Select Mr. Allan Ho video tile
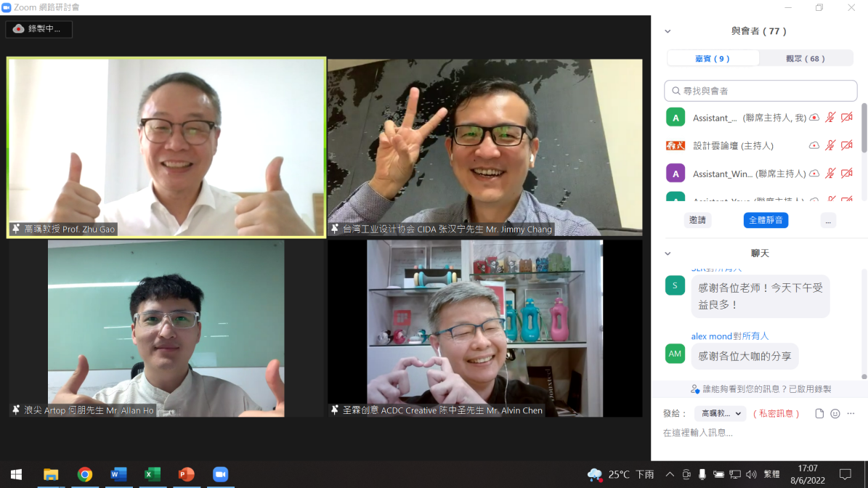 166,328
